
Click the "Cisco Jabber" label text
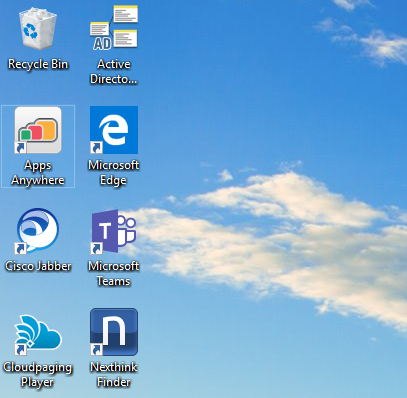click(38, 266)
